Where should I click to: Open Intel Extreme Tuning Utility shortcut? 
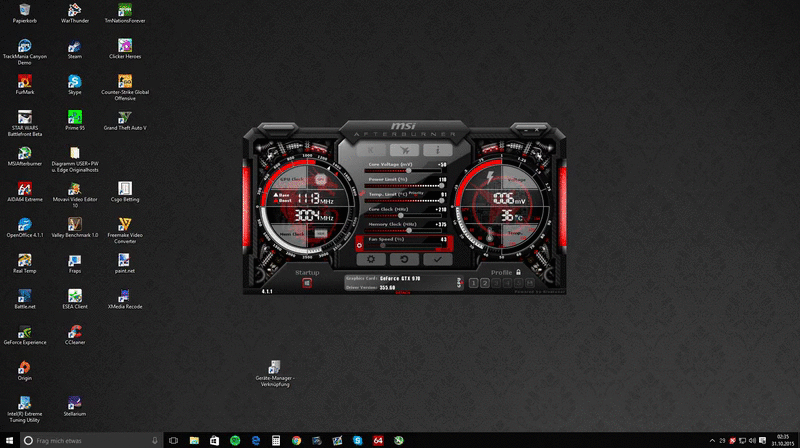[24, 409]
